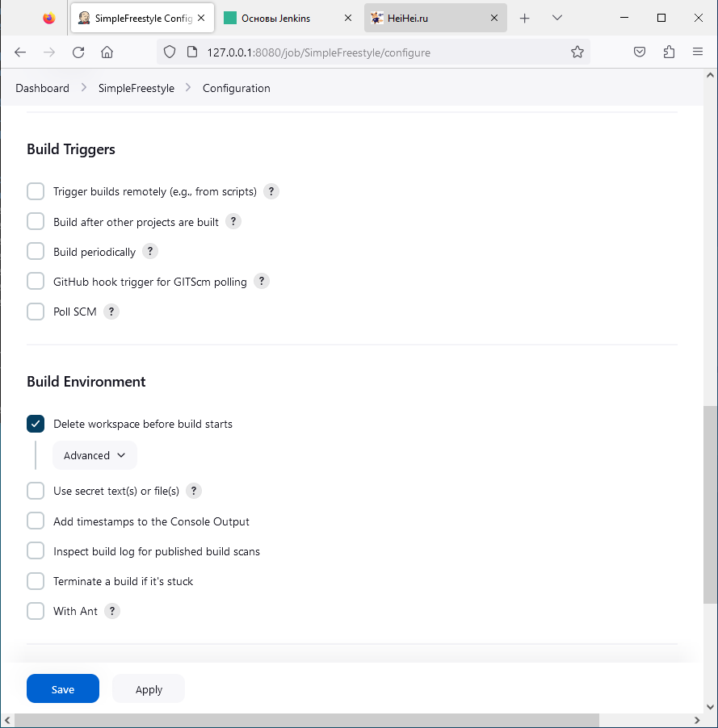Viewport: 718px width, 728px height.
Task: Save page to Pocket
Action: pos(640,52)
